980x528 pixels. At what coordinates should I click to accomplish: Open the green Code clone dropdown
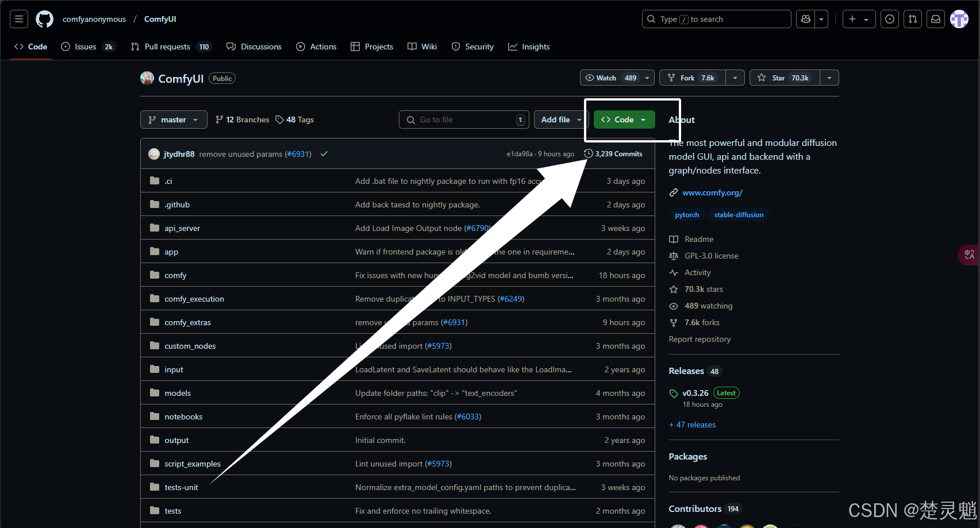(624, 120)
